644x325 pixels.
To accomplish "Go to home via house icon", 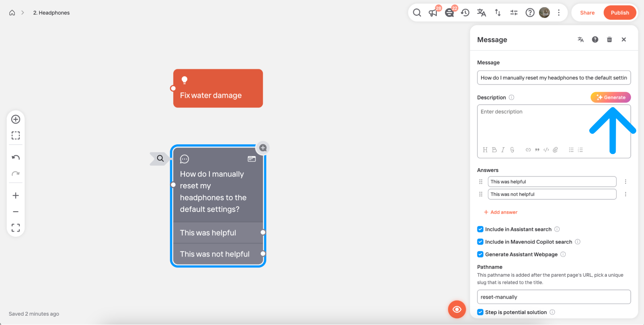I will tap(12, 13).
